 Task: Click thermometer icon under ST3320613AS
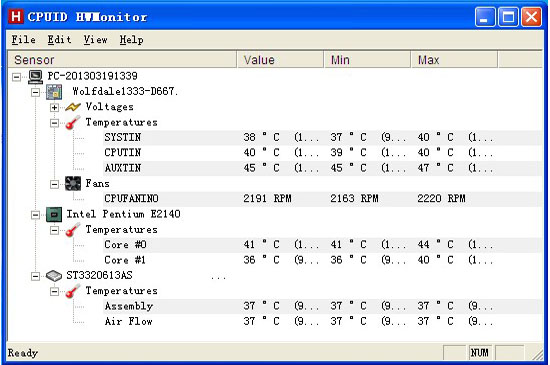[73, 291]
